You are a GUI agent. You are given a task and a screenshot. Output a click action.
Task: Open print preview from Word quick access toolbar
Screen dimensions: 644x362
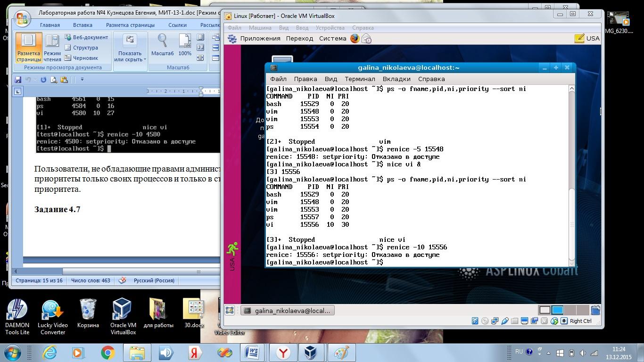[x=54, y=80]
